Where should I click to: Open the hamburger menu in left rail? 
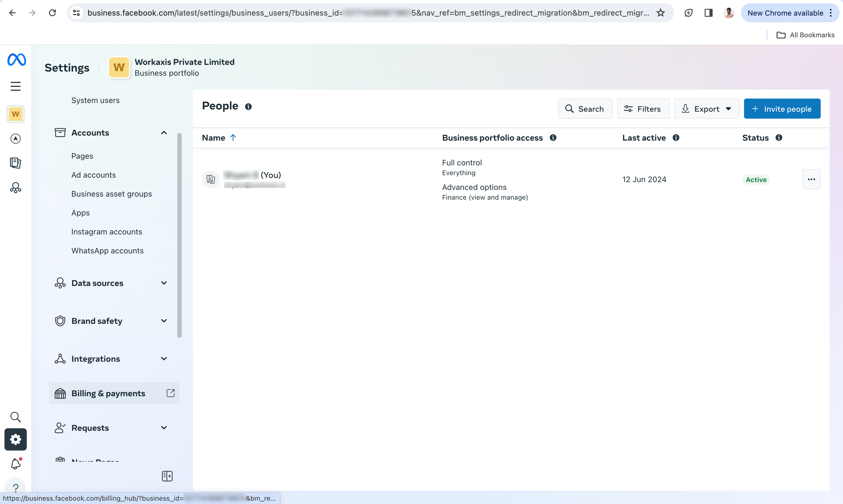point(16,86)
